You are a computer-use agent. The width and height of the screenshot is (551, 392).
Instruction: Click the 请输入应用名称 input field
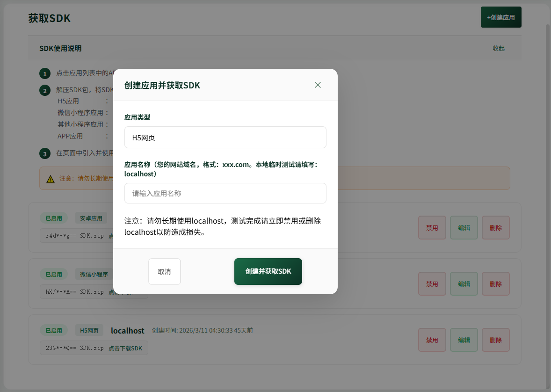tap(225, 193)
